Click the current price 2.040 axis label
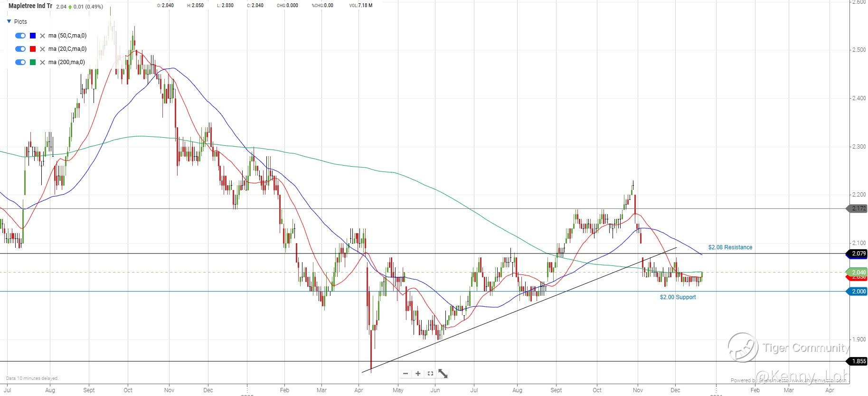Image resolution: width=868 pixels, height=396 pixels. [x=858, y=272]
